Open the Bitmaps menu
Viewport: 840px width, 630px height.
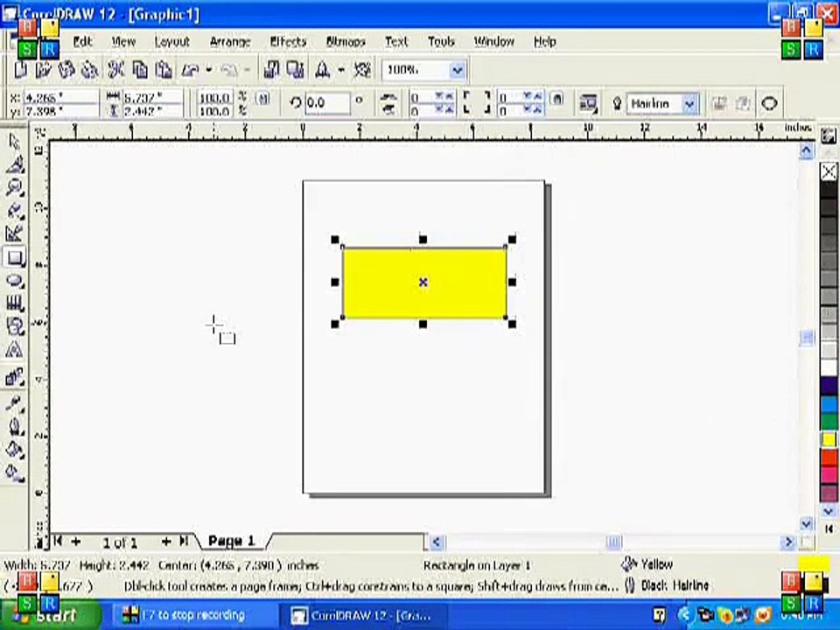[346, 41]
